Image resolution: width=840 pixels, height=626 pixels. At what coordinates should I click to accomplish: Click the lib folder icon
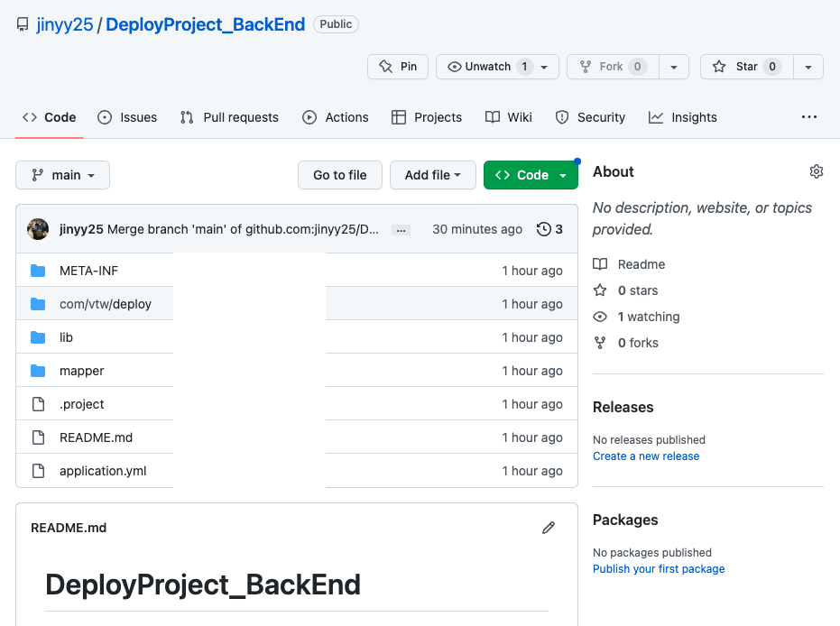click(38, 337)
